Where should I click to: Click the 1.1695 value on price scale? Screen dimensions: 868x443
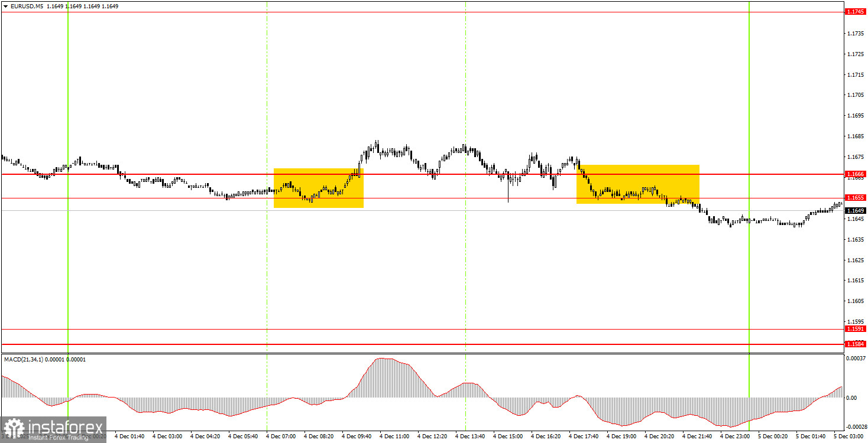(856, 116)
